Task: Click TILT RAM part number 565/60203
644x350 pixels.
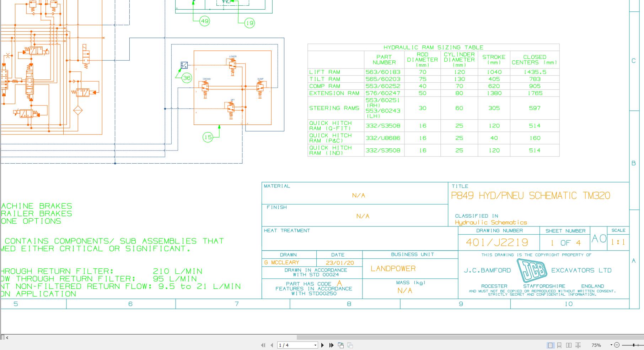Action: pyautogui.click(x=383, y=79)
